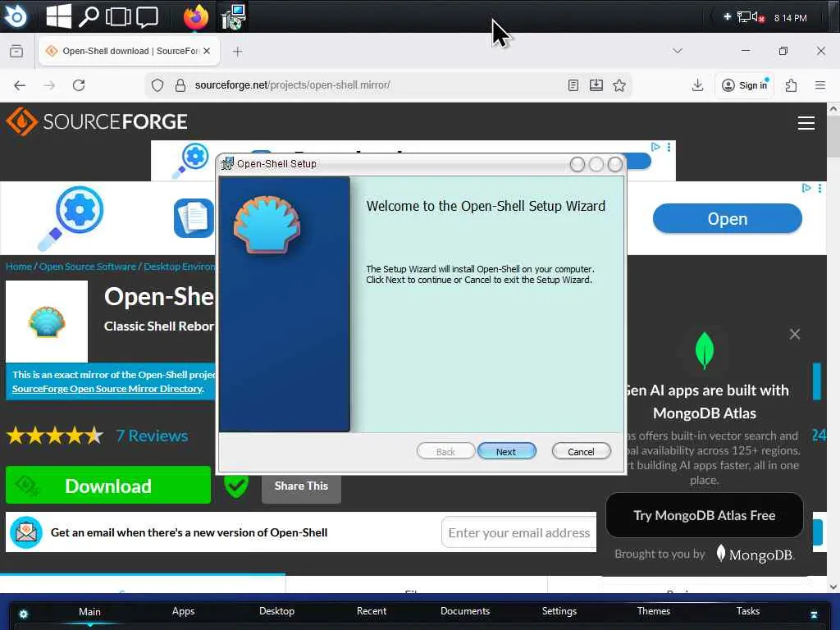Click the network volume tray icon
The image size is (840, 630).
click(751, 17)
